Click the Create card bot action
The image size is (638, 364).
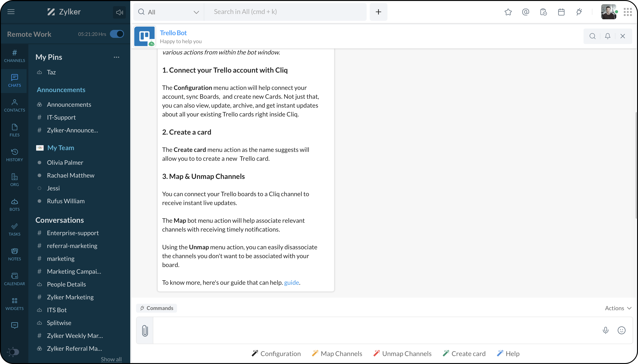(464, 354)
